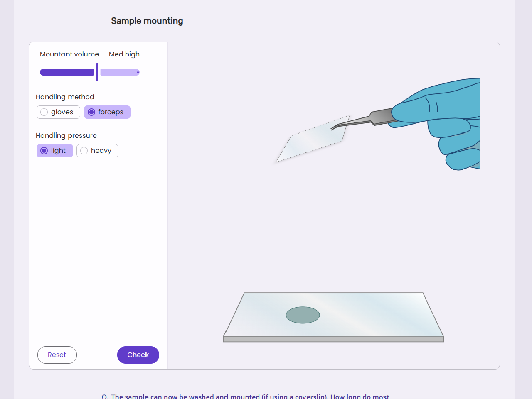This screenshot has height=399, width=532.
Task: Click the Check button
Action: click(138, 355)
